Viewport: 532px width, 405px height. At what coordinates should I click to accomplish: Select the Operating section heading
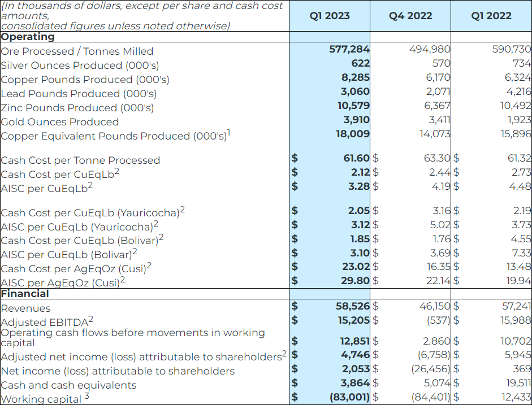[x=28, y=37]
